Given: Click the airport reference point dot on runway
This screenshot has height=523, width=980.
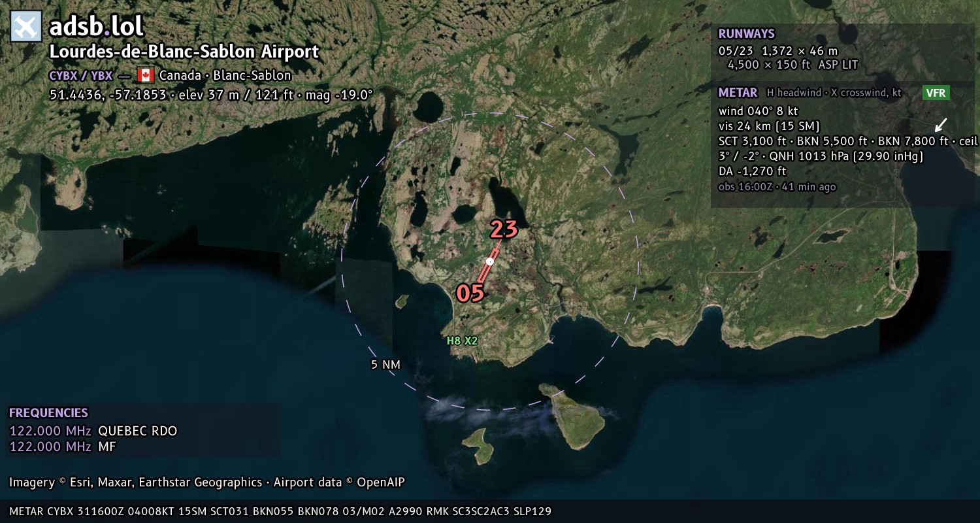Looking at the screenshot, I should click(490, 261).
